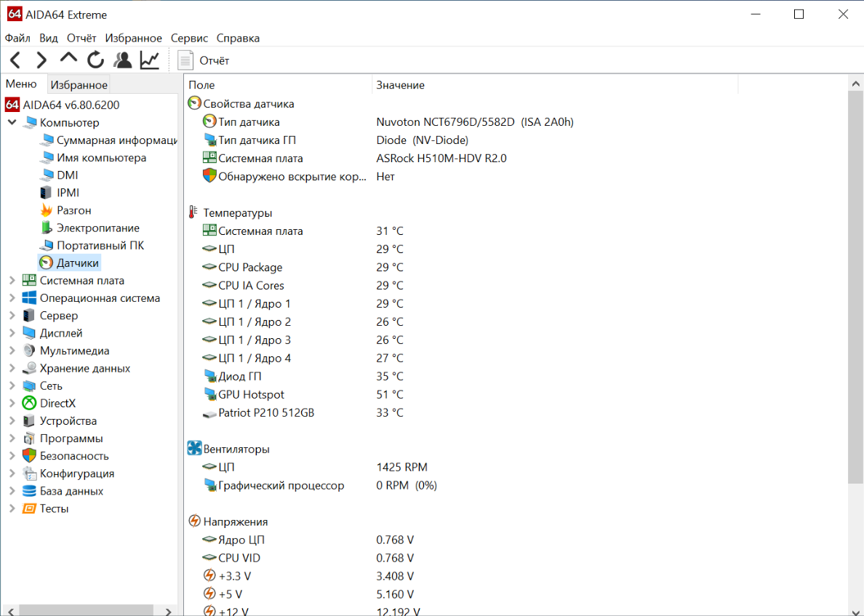Click the Портативный ПК laptop icon
This screenshot has width=864, height=616.
click(47, 245)
